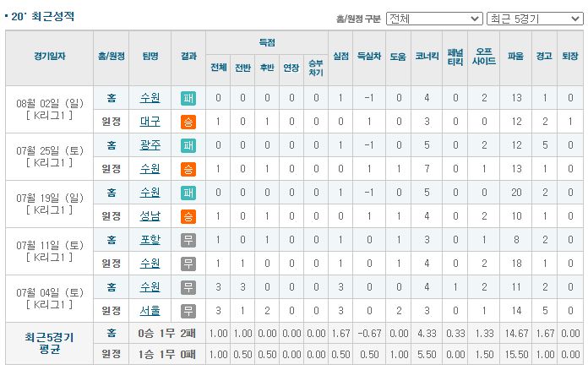Select the 18 foul value in 07월 11일 수원 row
Image resolution: width=588 pixels, height=370 pixels.
coord(516,264)
